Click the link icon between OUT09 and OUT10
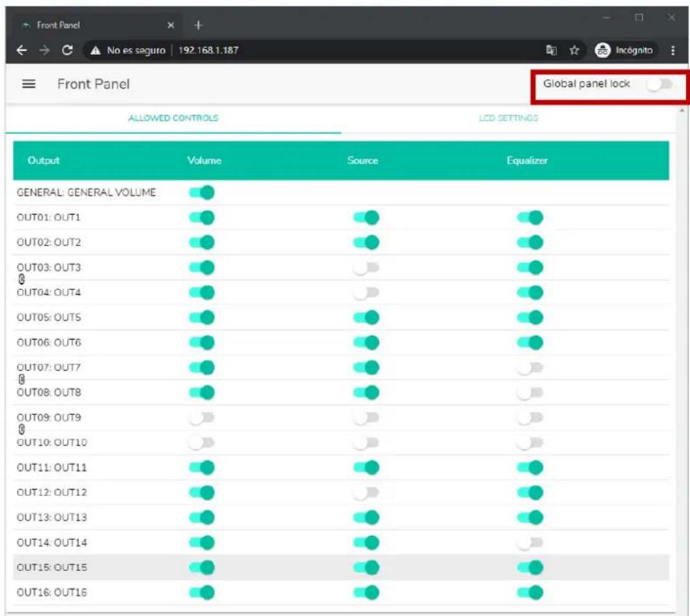The image size is (690, 616). coord(21,429)
